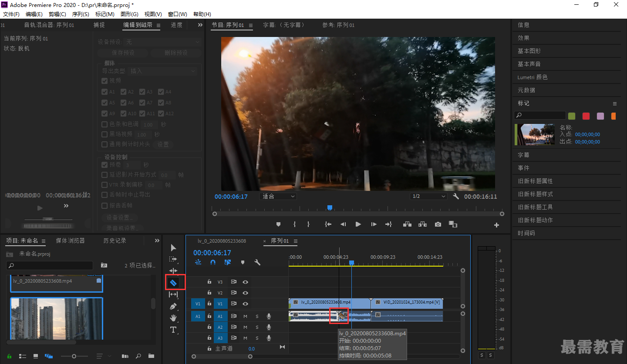Click the Mark Out bracket button
The image size is (627, 364).
[x=308, y=224]
